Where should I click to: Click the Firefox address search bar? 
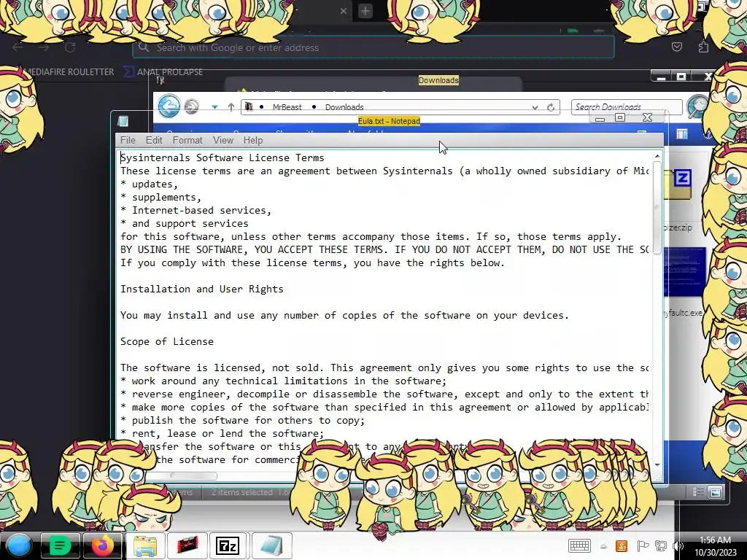373,47
